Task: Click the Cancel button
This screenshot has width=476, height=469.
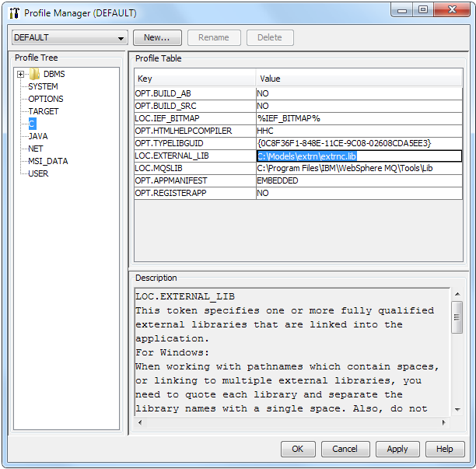Action: coord(345,449)
